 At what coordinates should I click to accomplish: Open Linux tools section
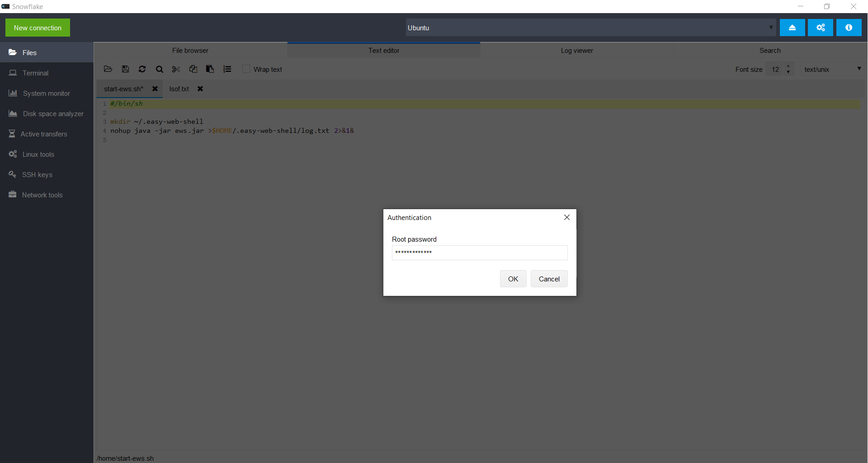[47, 154]
